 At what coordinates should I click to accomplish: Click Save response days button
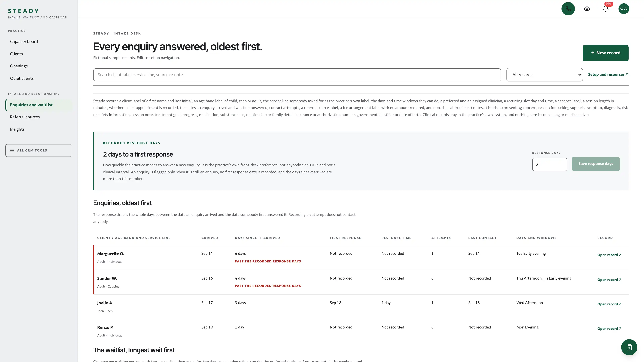pyautogui.click(x=596, y=164)
